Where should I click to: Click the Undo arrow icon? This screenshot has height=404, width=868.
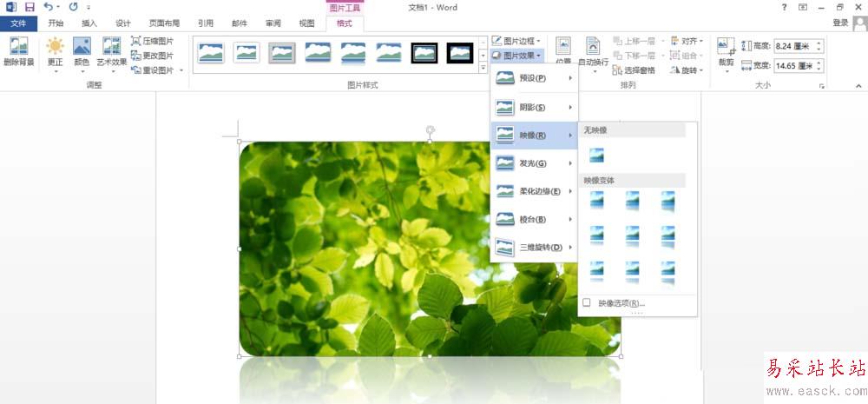click(x=49, y=7)
